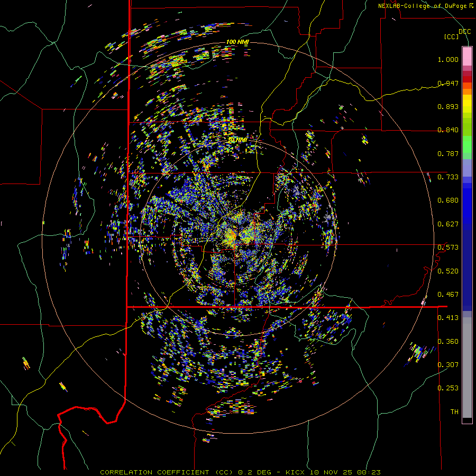Click the 0.253 scale value

click(448, 388)
